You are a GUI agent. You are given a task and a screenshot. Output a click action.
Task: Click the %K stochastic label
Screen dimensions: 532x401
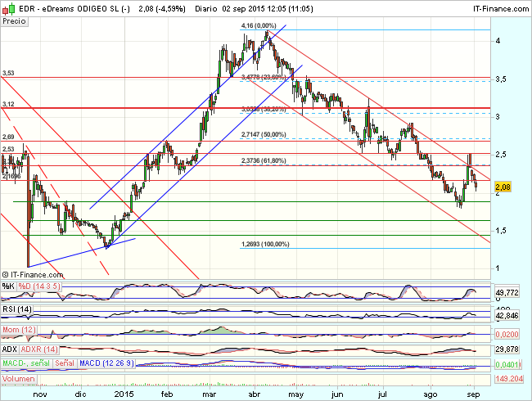point(8,286)
